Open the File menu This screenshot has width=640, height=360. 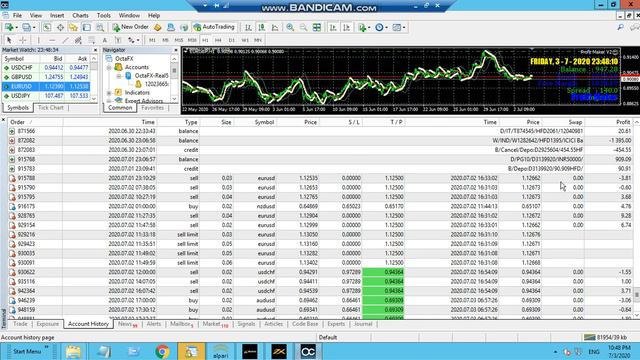[x=17, y=16]
